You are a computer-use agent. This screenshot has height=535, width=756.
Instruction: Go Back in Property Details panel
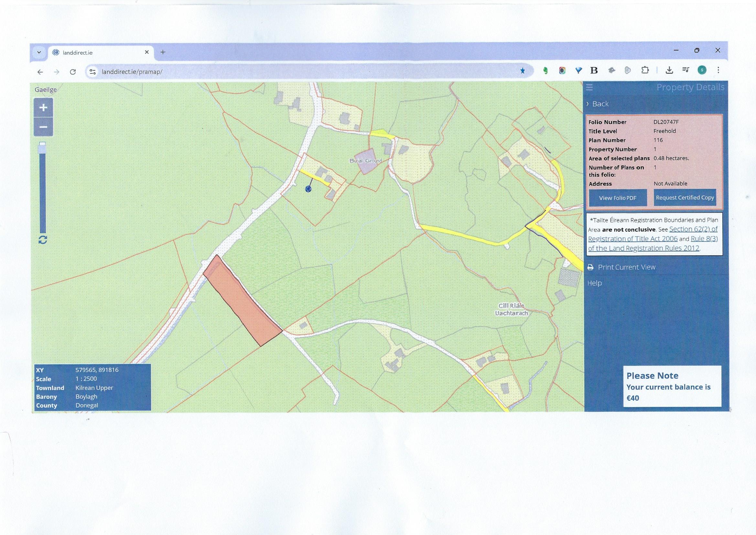coord(600,104)
